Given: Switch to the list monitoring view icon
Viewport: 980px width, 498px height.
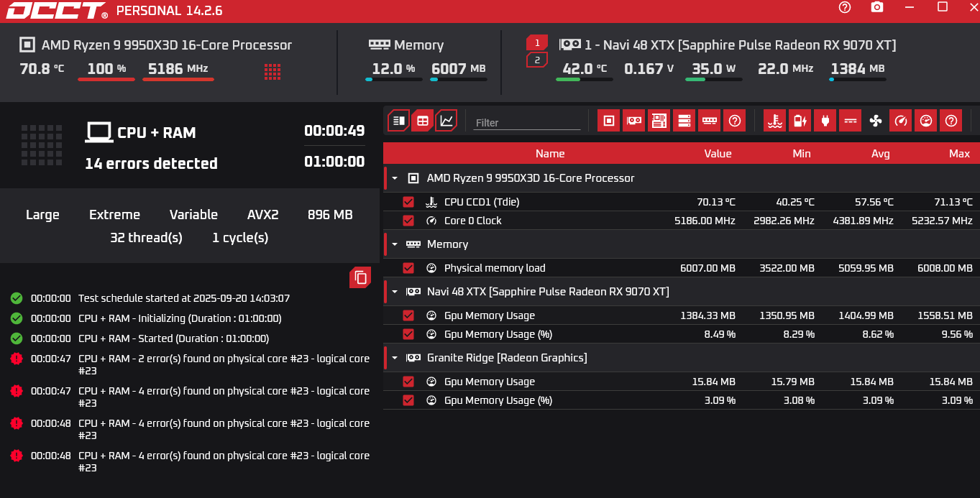Looking at the screenshot, I should click(x=398, y=121).
